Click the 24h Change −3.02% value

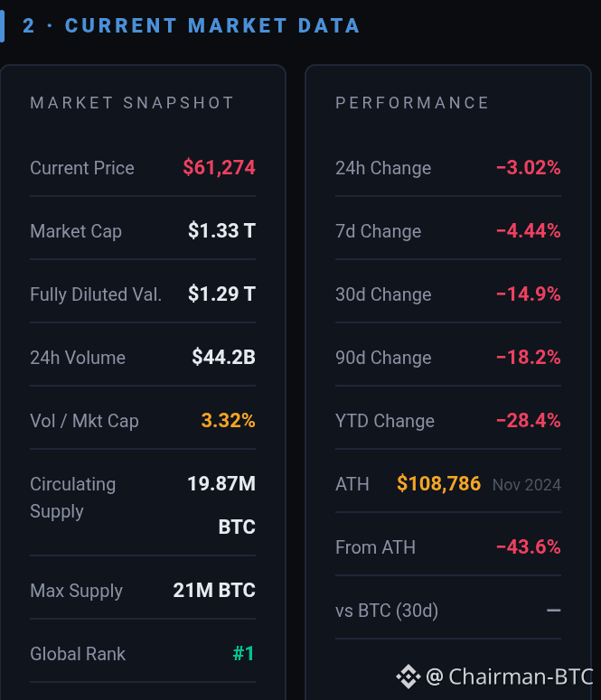529,168
